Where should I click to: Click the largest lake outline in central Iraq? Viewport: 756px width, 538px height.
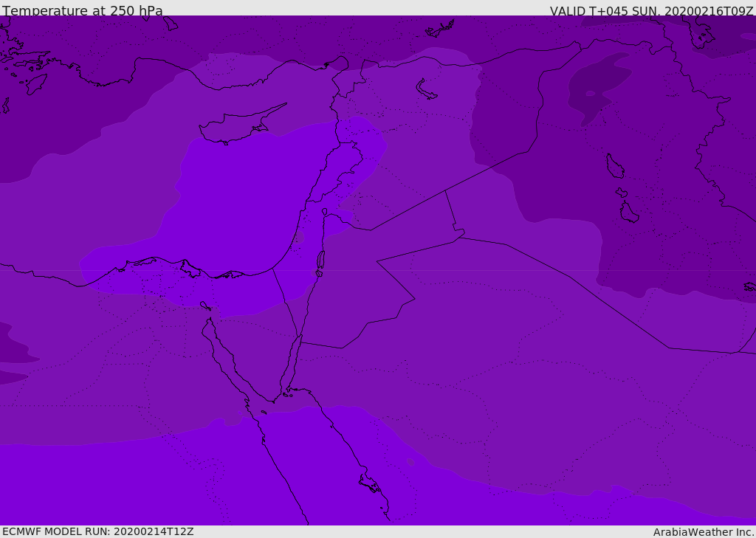[x=614, y=167]
